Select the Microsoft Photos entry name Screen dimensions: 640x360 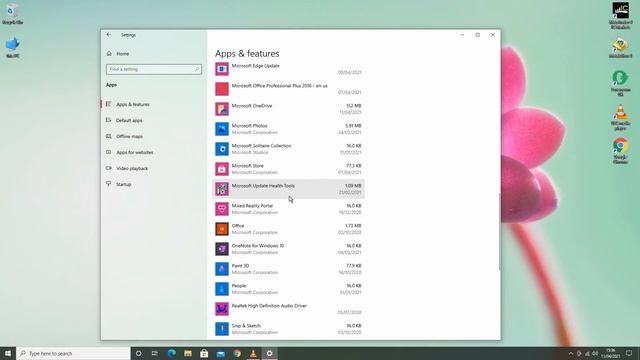click(x=249, y=126)
